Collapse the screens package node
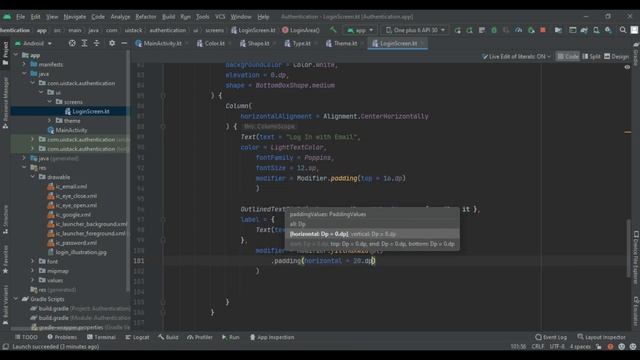 (x=49, y=102)
